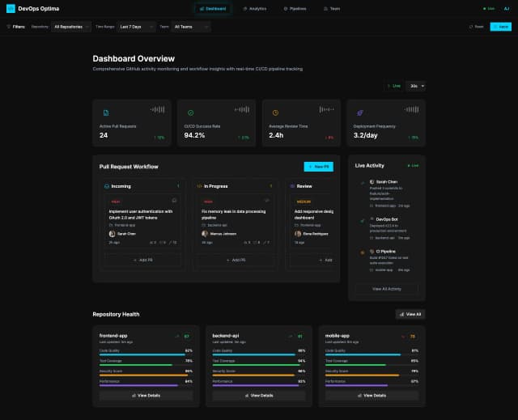
Task: Click the DevOps Optima logo icon
Action: click(11, 8)
